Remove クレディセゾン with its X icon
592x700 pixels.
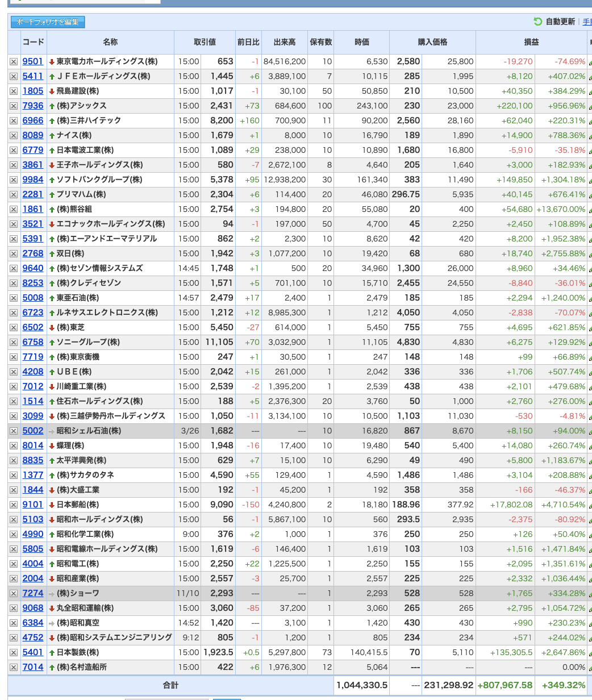pos(14,283)
